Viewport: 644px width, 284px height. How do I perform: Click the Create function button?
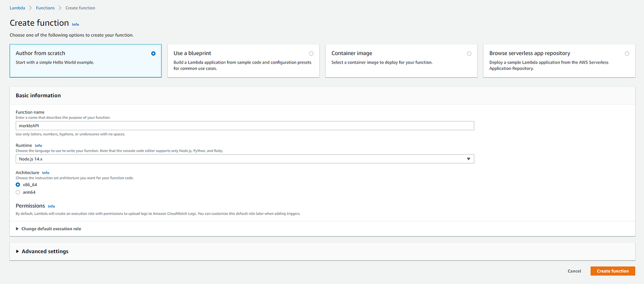613,271
